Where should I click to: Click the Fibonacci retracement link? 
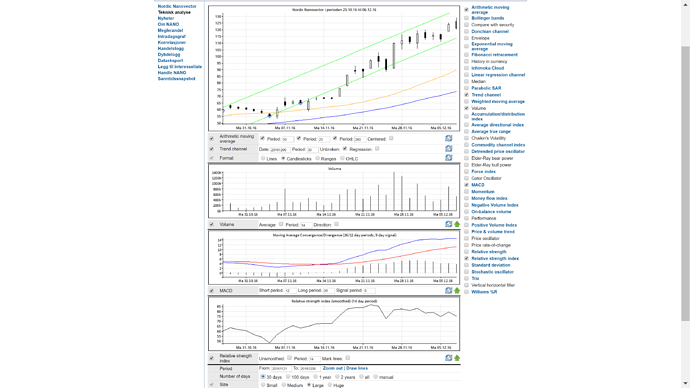pyautogui.click(x=494, y=55)
